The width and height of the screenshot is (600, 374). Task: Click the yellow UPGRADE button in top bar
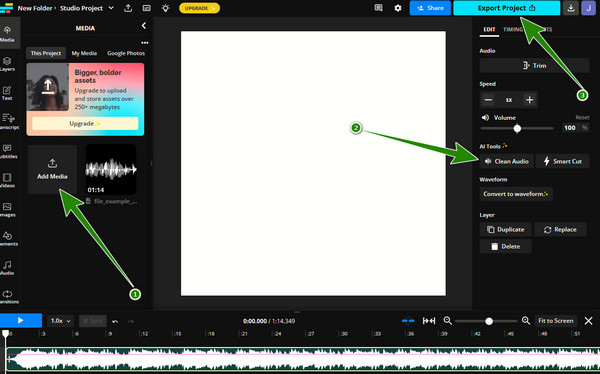click(199, 8)
